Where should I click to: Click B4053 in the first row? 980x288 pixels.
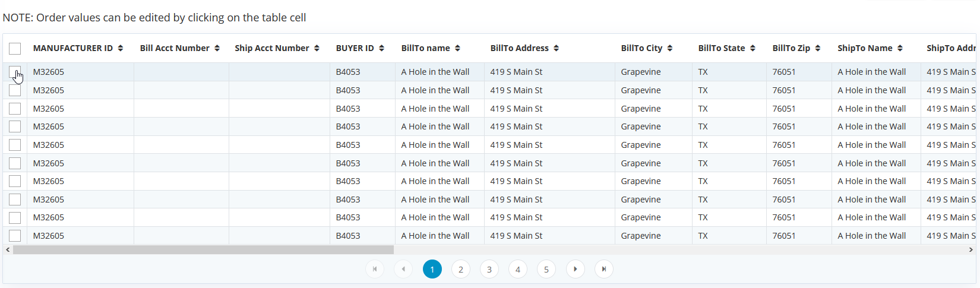[x=348, y=72]
